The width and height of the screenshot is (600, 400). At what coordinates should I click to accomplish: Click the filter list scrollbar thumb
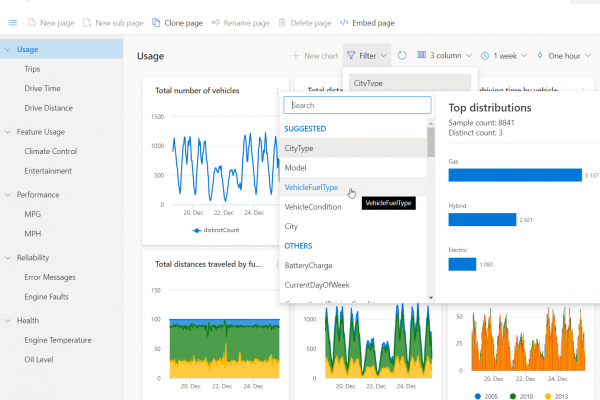431,142
